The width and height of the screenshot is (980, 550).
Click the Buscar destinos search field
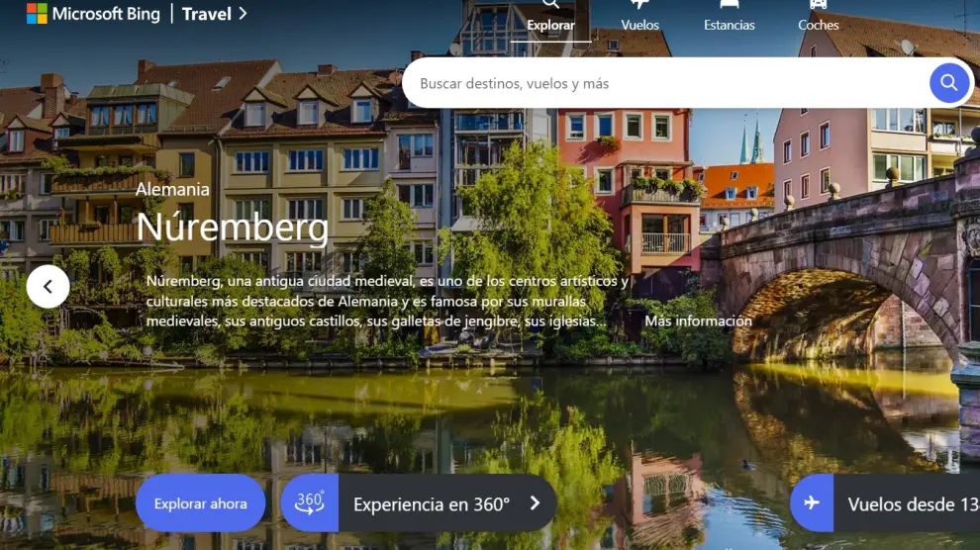pos(663,83)
